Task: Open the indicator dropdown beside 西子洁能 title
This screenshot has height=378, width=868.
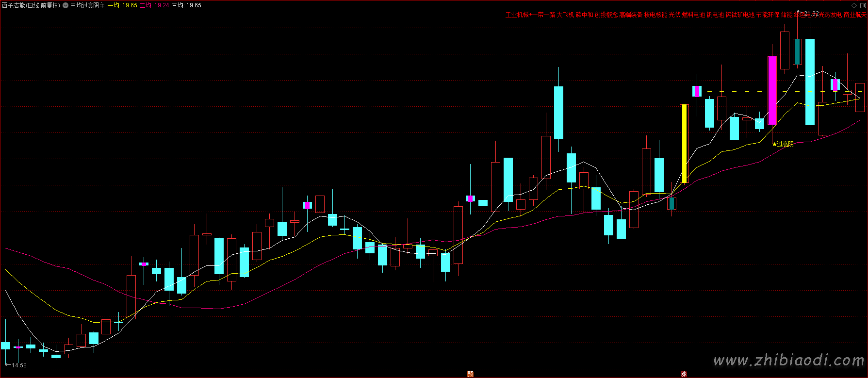Action: 66,5
